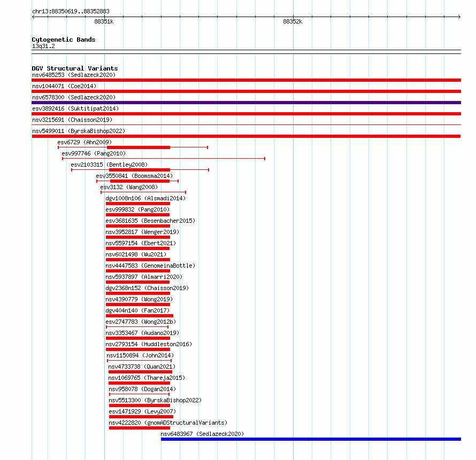Click the 88352k ruler position
The image size is (476, 460).
tap(293, 21)
